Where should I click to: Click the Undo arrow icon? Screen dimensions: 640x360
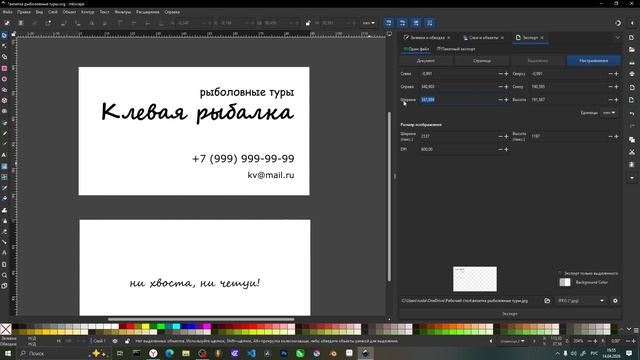click(632, 113)
